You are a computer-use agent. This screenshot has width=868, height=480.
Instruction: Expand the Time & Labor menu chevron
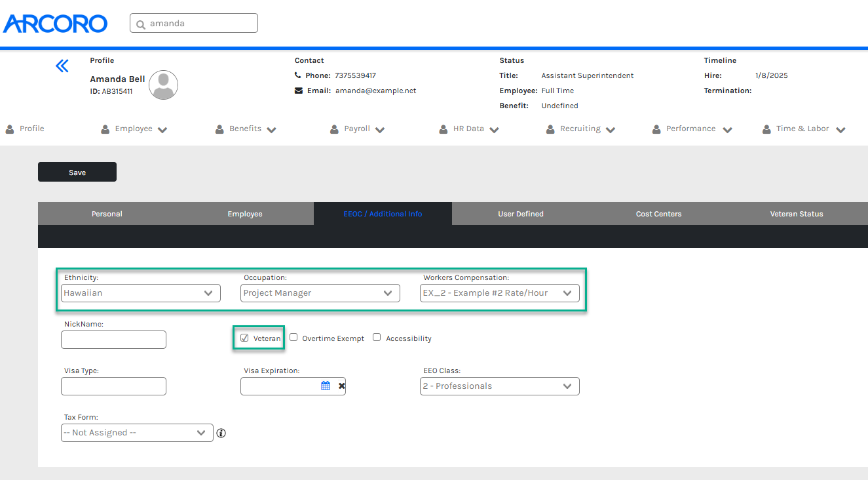click(841, 130)
